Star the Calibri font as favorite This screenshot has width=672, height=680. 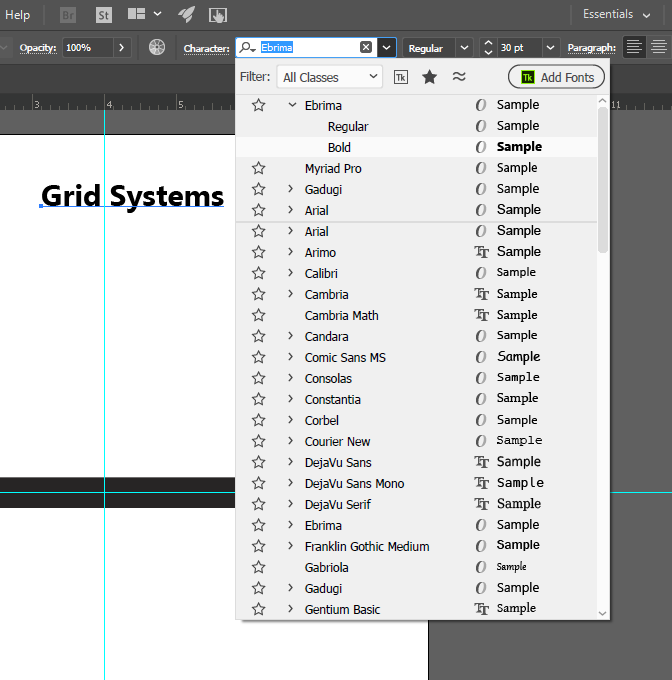tap(259, 274)
